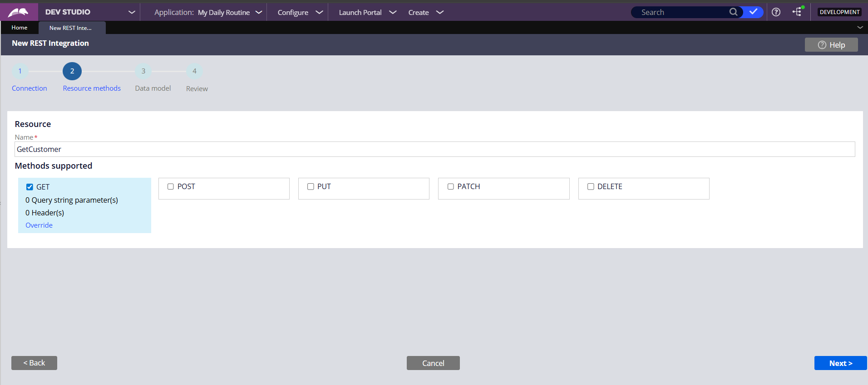Click the branch connections icon in header
868x385 pixels.
coord(798,12)
